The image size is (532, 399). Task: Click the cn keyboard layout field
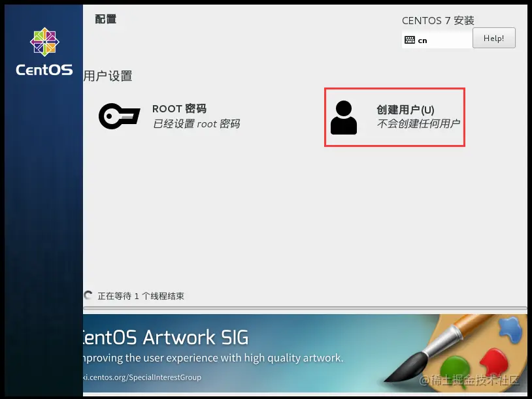coord(437,40)
